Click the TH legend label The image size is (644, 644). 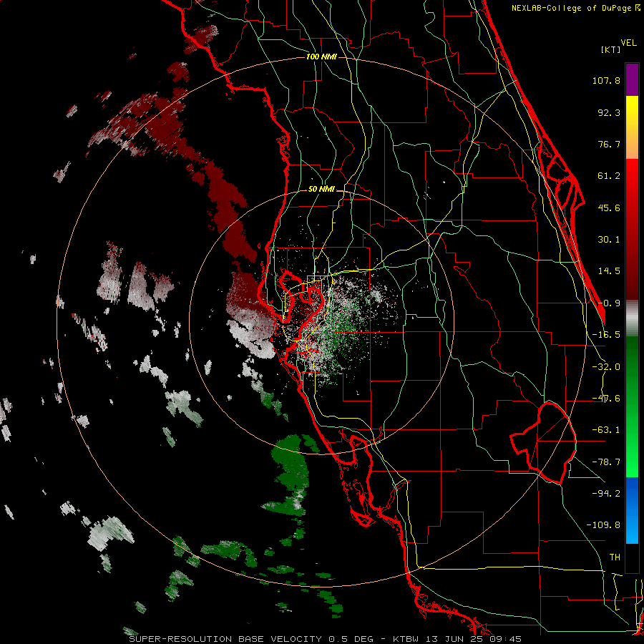point(615,557)
